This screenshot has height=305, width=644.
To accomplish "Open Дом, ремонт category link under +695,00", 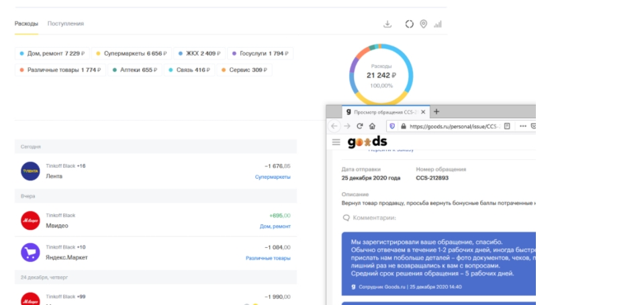I will (x=275, y=226).
